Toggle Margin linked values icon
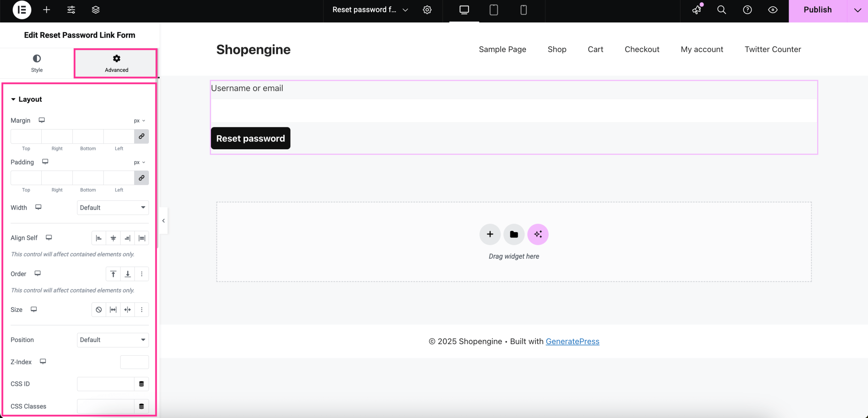868x418 pixels. (x=141, y=136)
